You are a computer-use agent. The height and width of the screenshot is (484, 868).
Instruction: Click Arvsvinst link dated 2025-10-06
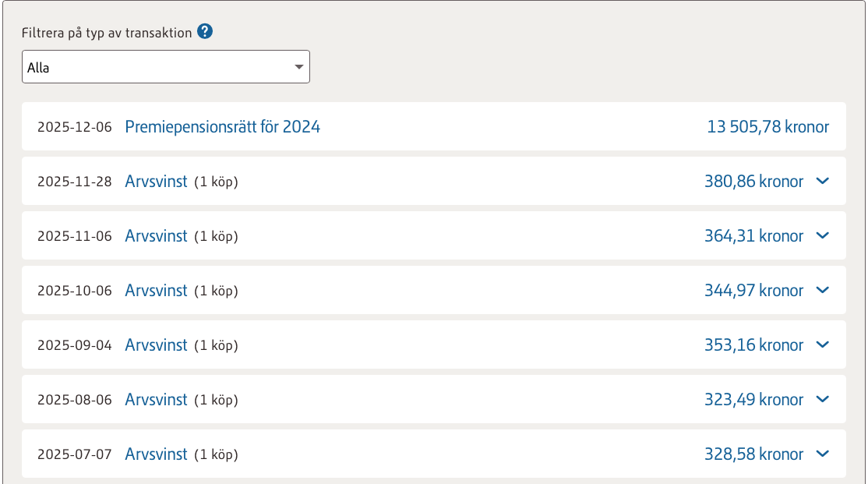click(x=156, y=291)
